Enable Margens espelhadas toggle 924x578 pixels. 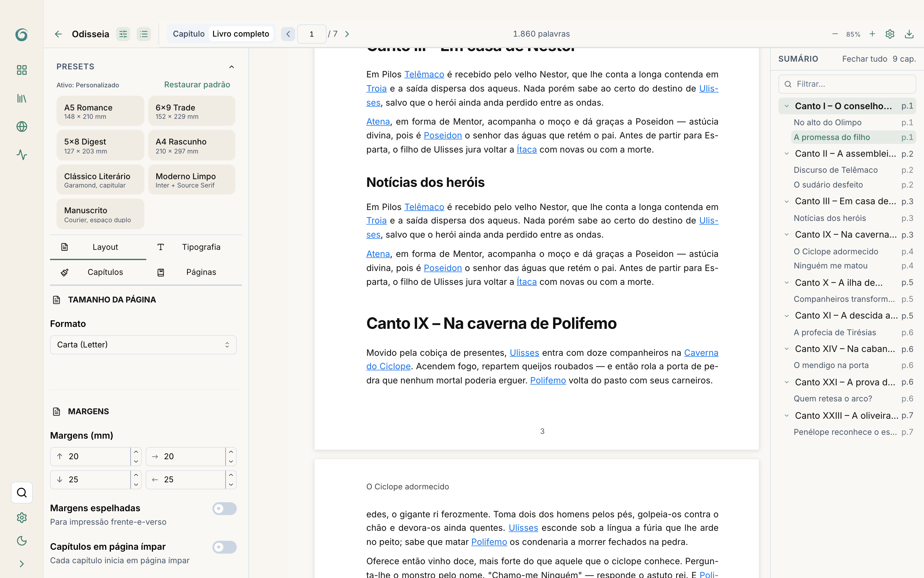225,508
